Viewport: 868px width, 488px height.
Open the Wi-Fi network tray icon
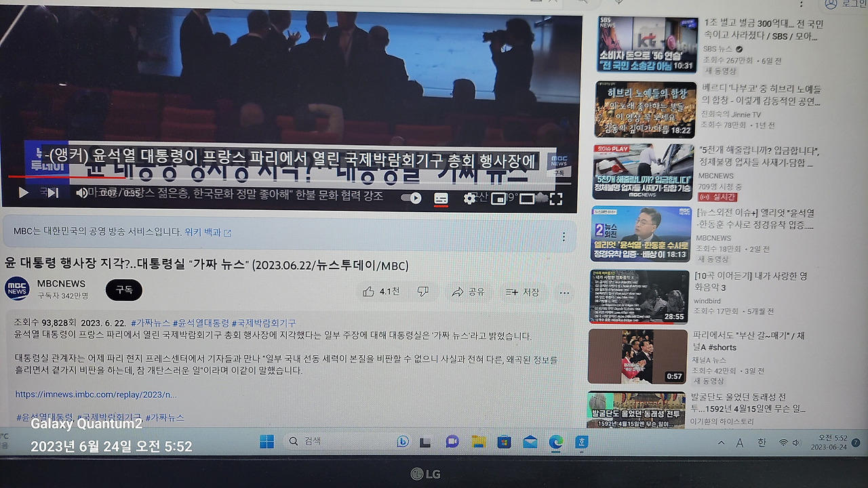(783, 443)
